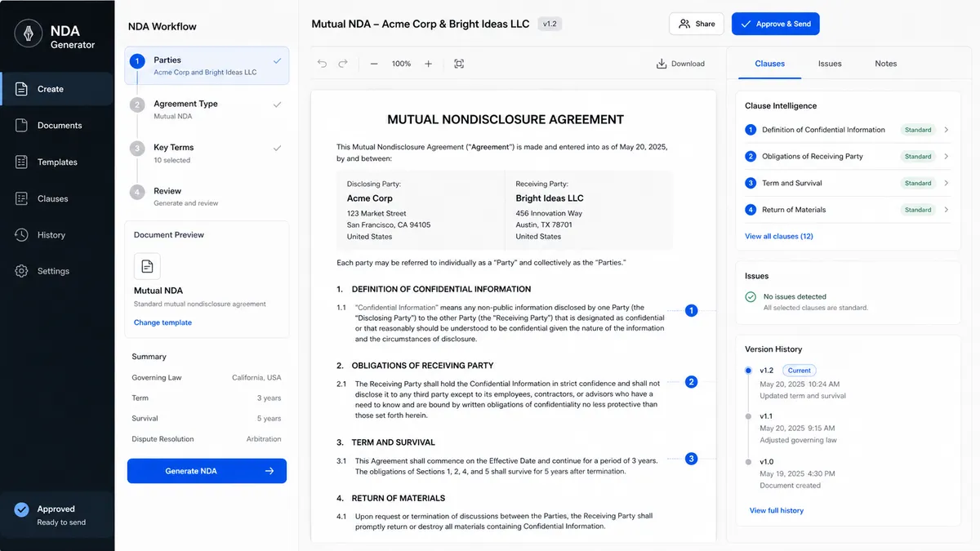Open the Documents section
Image resolution: width=980 pixels, height=551 pixels.
tap(57, 126)
